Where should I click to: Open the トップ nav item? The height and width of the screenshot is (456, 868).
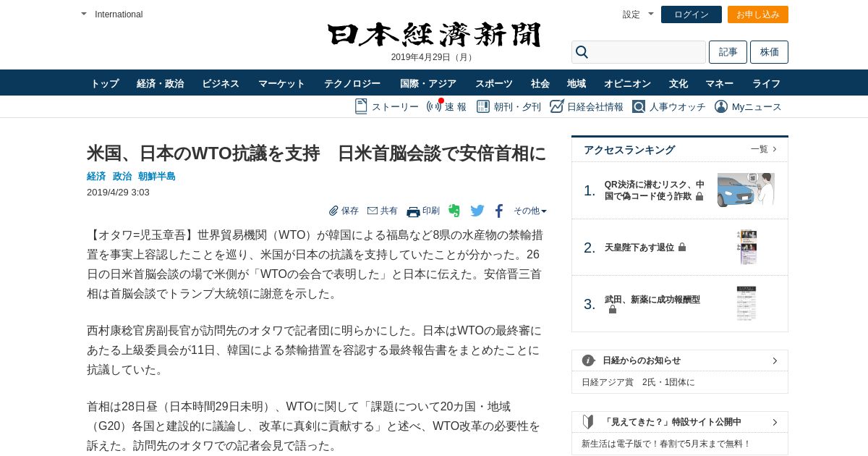pos(105,83)
